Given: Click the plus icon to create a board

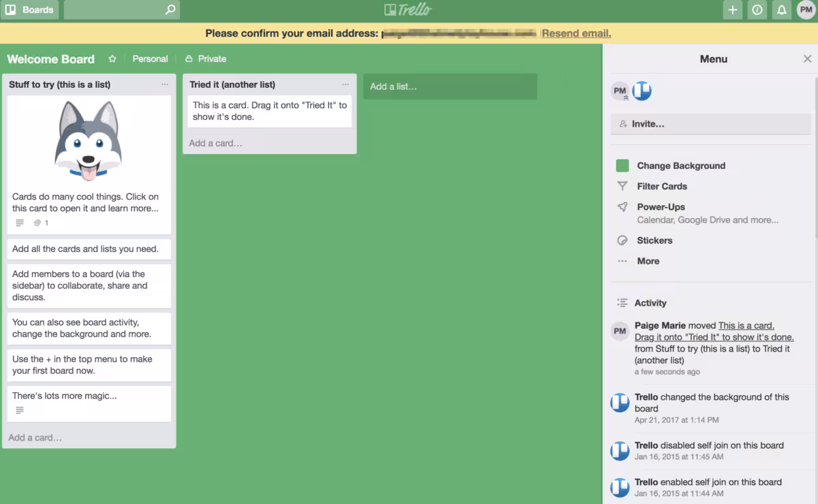Looking at the screenshot, I should [732, 10].
